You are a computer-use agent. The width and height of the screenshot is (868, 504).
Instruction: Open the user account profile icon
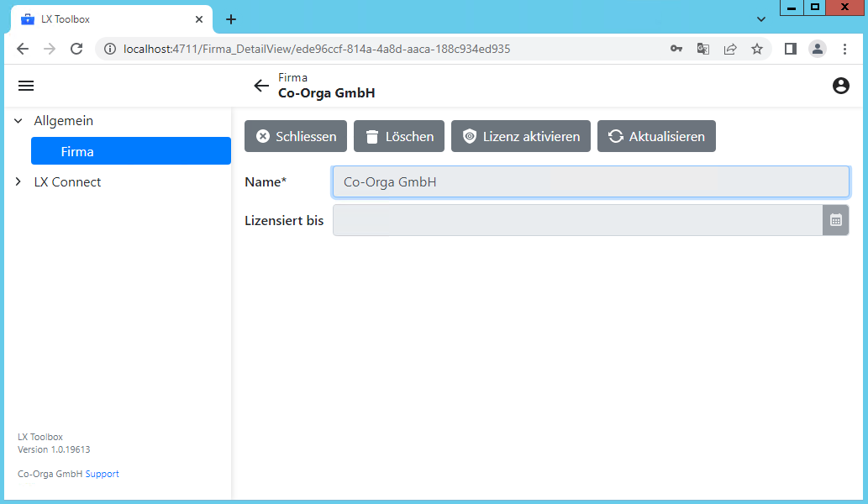point(840,86)
